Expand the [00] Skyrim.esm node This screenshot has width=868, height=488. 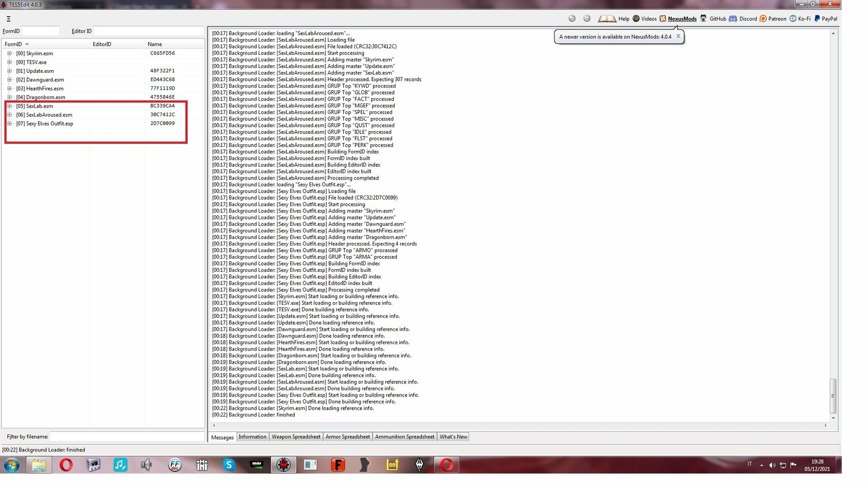coord(9,53)
